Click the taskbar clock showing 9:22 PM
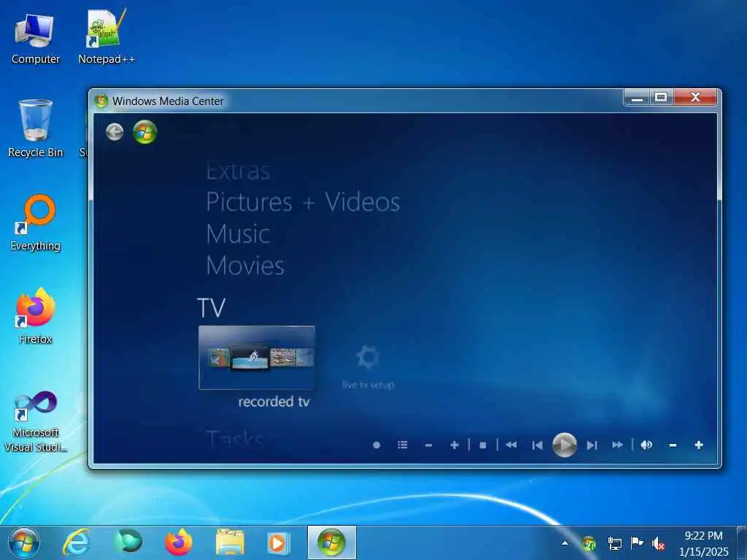The width and height of the screenshot is (747, 560). click(703, 543)
